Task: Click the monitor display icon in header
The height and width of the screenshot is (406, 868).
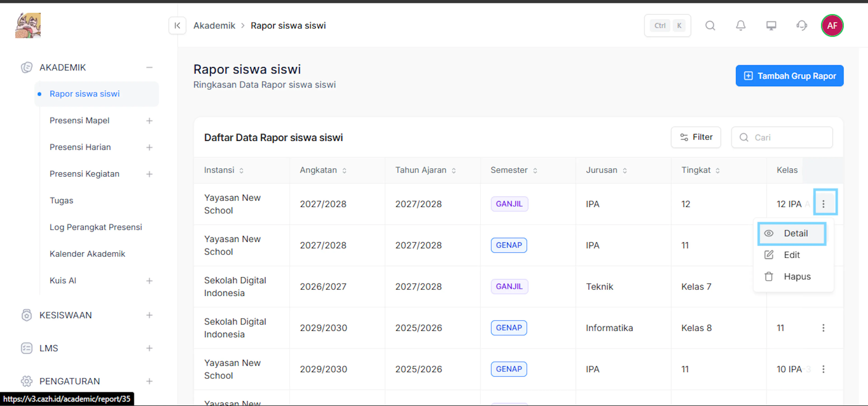Action: 771,26
